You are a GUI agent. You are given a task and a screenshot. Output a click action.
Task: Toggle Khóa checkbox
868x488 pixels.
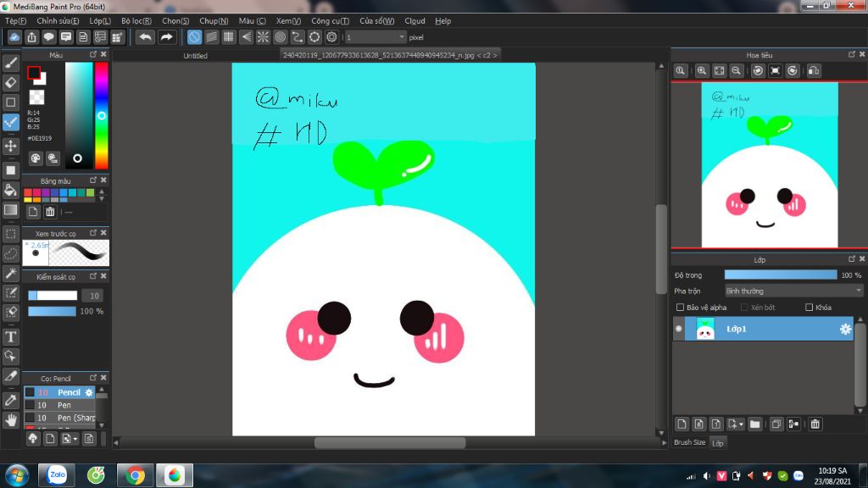click(x=810, y=307)
